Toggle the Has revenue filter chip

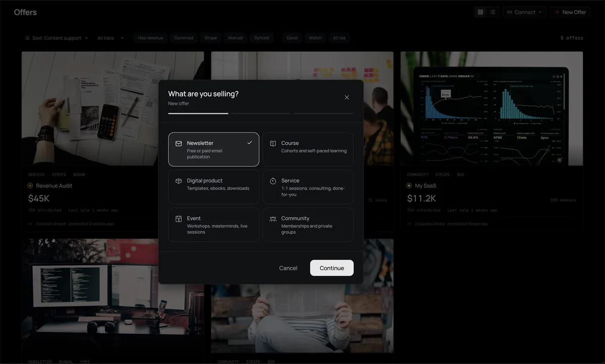point(151,38)
